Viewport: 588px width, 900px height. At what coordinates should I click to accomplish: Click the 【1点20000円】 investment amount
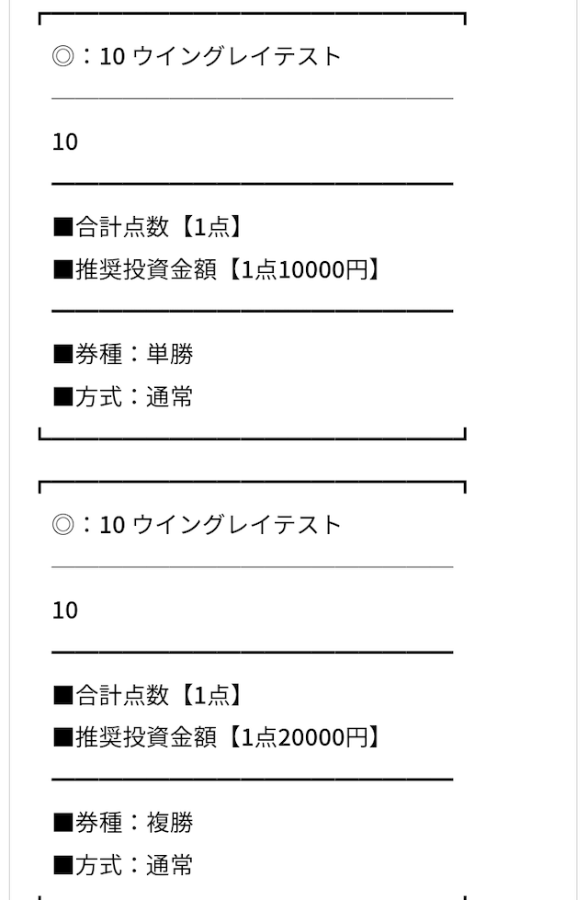click(x=302, y=737)
